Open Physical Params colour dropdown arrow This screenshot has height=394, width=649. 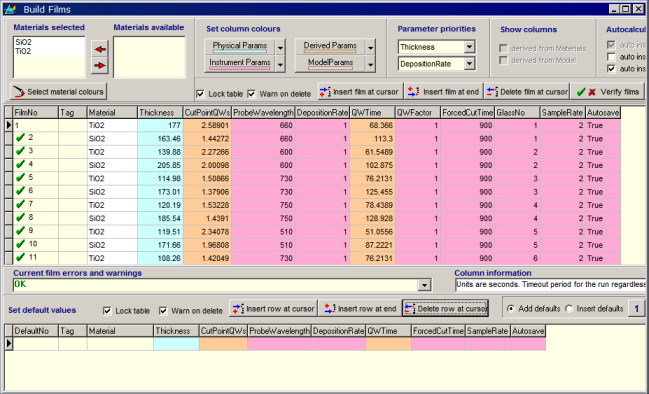(x=280, y=48)
